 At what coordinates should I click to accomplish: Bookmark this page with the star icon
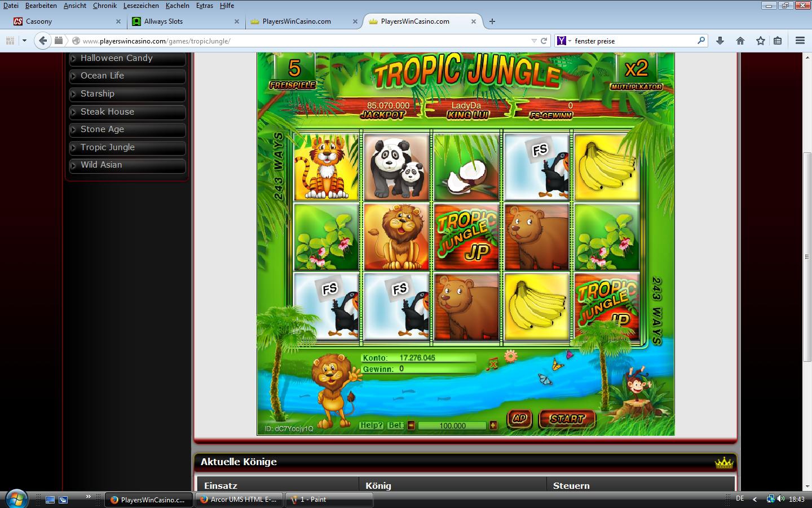tap(761, 41)
